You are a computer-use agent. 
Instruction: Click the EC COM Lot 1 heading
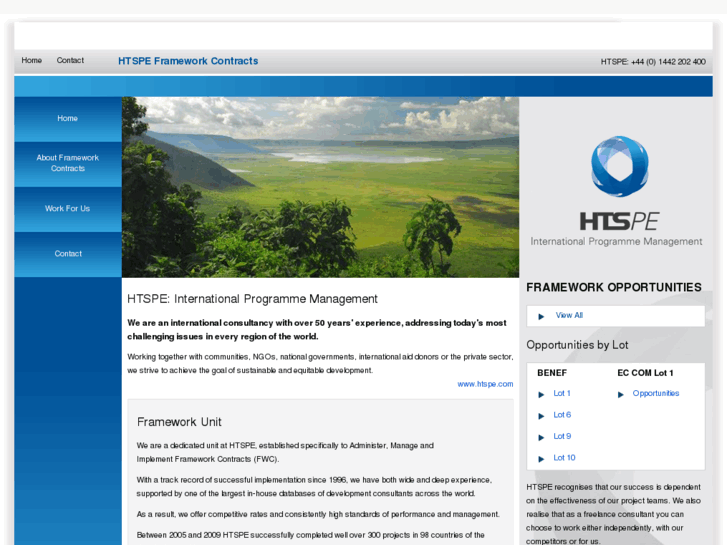tap(645, 373)
